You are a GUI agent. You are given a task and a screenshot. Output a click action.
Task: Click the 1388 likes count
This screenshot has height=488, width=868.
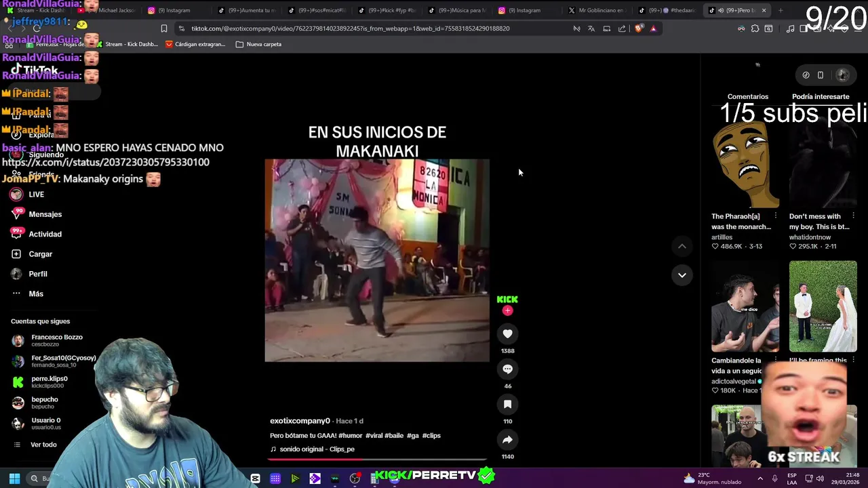click(x=507, y=351)
